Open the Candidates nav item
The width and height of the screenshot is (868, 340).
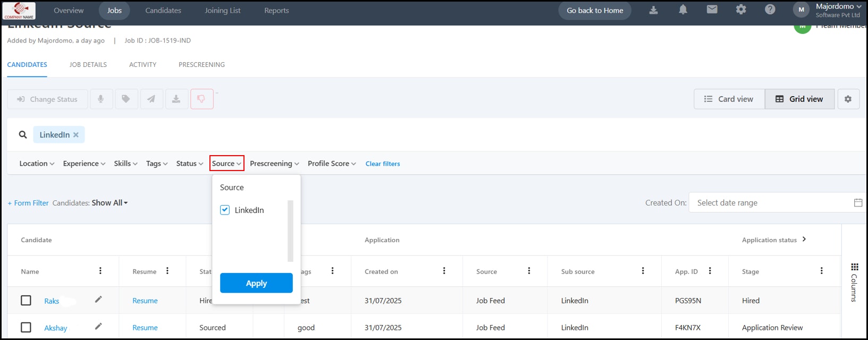(x=163, y=11)
